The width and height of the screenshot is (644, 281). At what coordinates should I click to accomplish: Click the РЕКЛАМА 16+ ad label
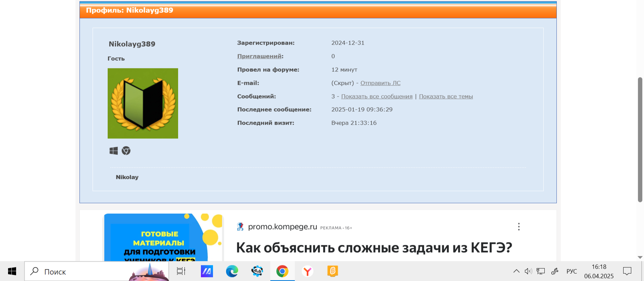336,228
